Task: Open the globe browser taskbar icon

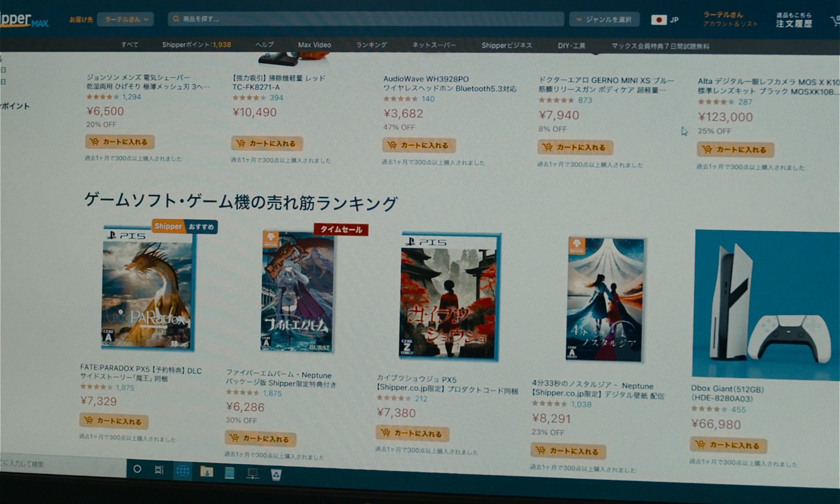Action: tap(182, 471)
